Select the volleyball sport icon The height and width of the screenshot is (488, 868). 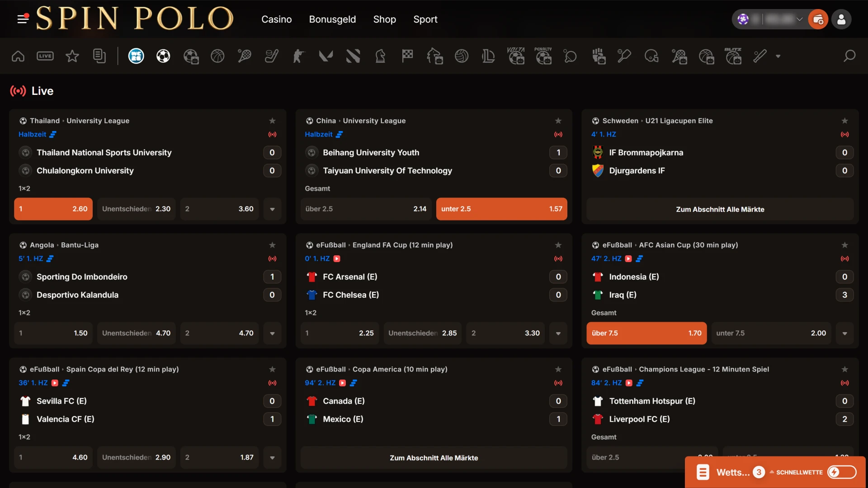tap(462, 56)
